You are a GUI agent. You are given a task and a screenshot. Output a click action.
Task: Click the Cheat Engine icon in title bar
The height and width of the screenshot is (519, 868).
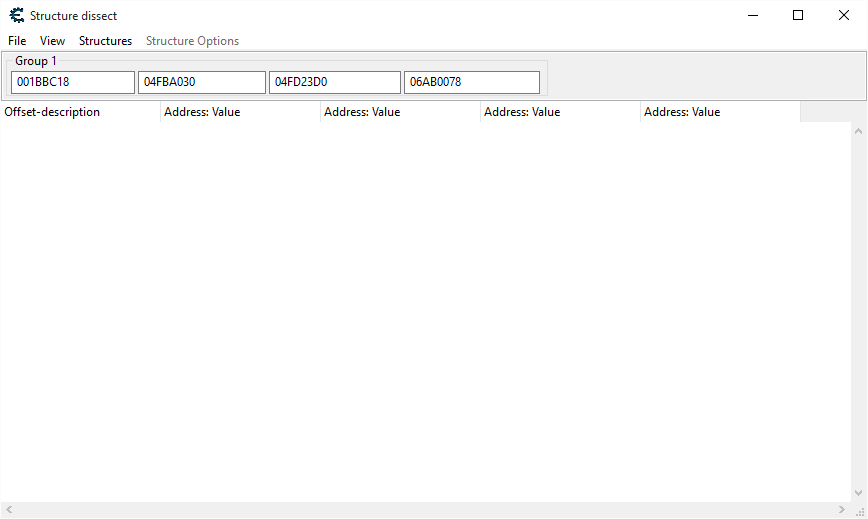(x=16, y=15)
